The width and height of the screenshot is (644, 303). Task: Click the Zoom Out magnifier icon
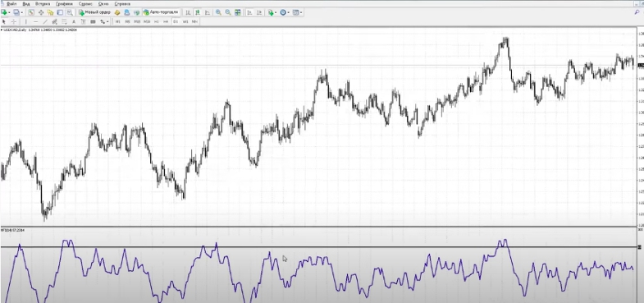coord(227,13)
